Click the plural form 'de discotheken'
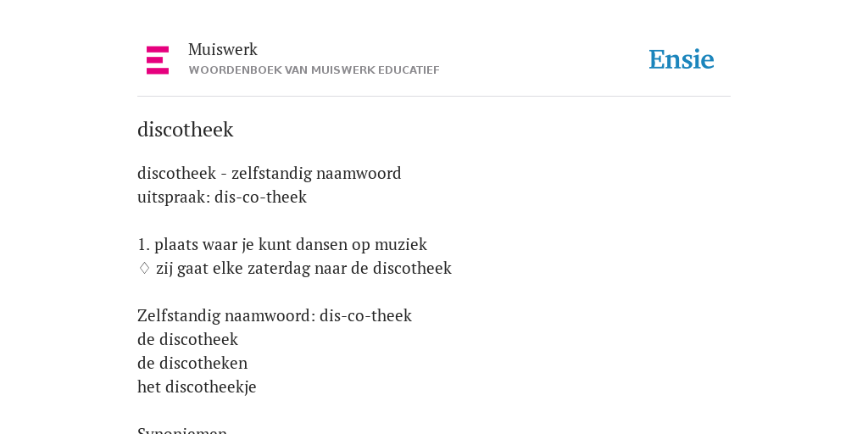868x434 pixels. point(192,363)
